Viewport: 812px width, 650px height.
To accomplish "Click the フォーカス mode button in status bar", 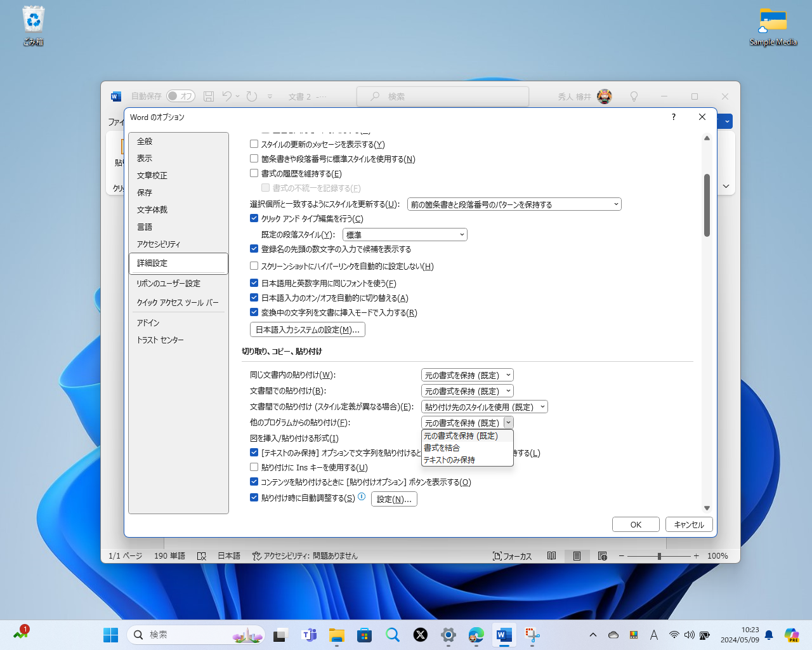I will coord(512,556).
